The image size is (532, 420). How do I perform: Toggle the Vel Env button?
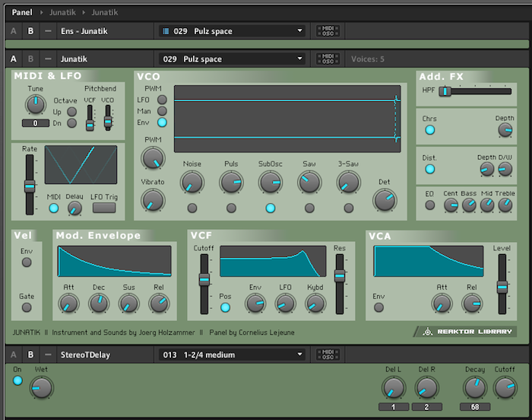click(x=27, y=262)
